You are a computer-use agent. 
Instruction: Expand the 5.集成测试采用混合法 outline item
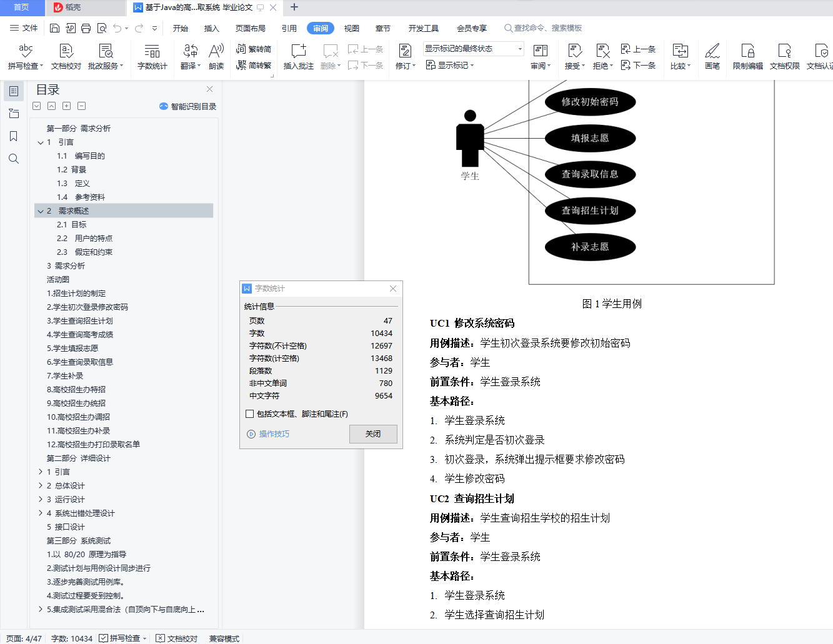point(41,610)
